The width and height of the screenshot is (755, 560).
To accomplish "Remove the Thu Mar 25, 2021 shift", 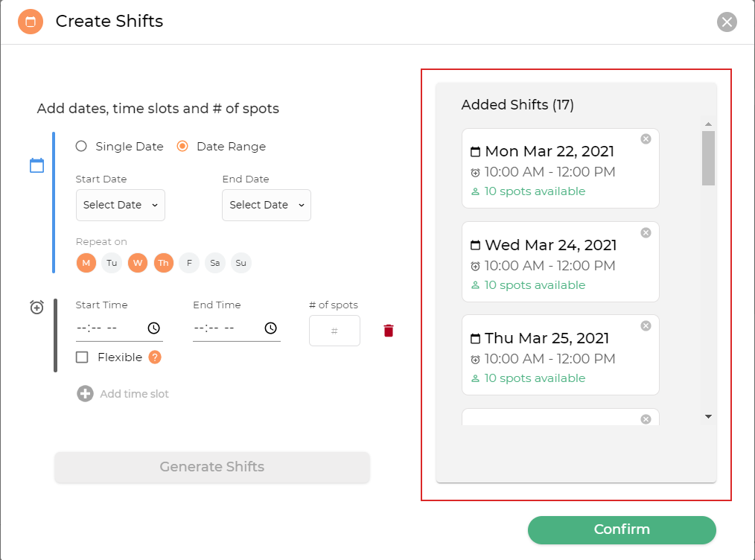I will tap(646, 325).
